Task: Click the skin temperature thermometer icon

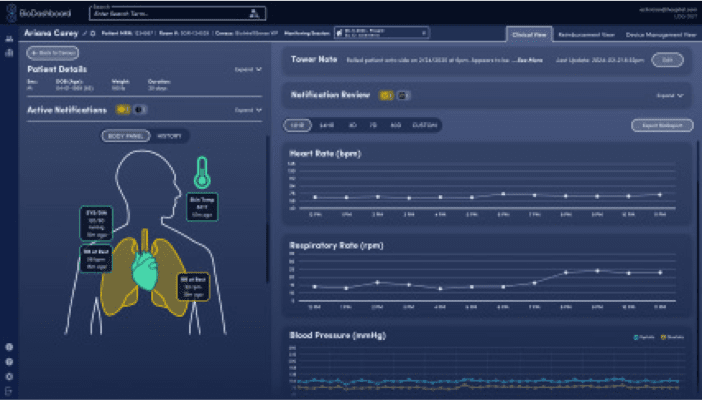Action: (x=202, y=169)
